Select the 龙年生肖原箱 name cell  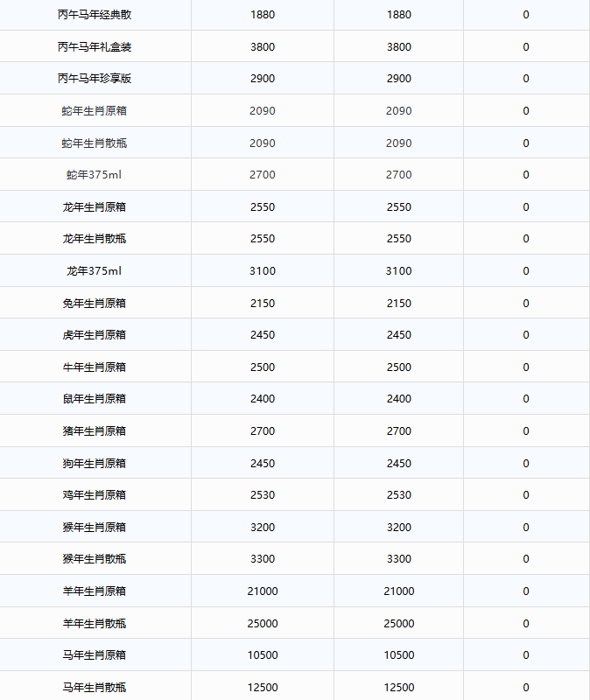coord(95,207)
